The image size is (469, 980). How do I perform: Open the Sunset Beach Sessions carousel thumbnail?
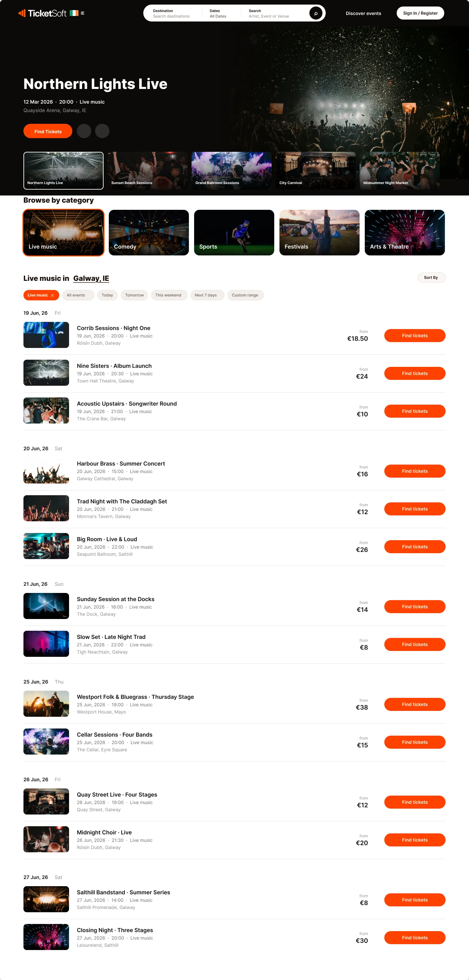[x=148, y=170]
